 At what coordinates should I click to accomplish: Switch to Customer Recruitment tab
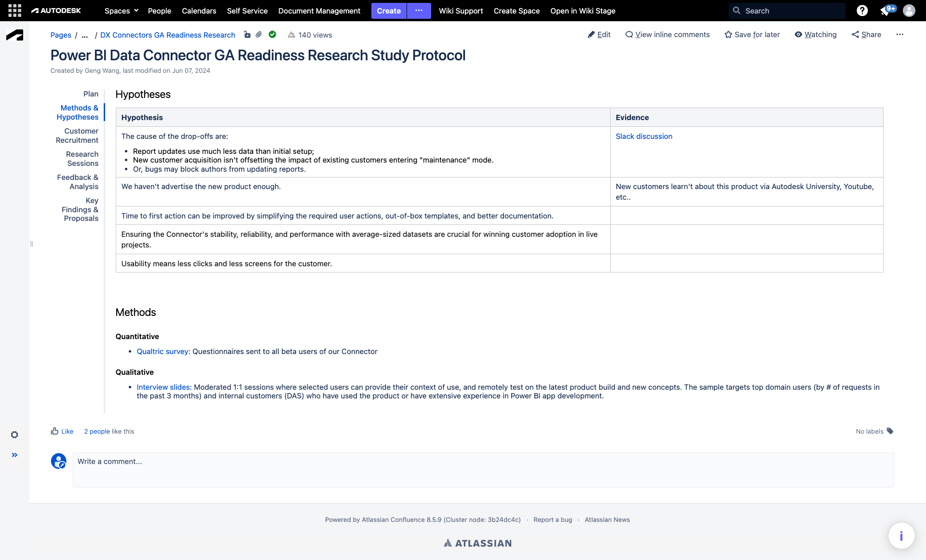coord(77,136)
